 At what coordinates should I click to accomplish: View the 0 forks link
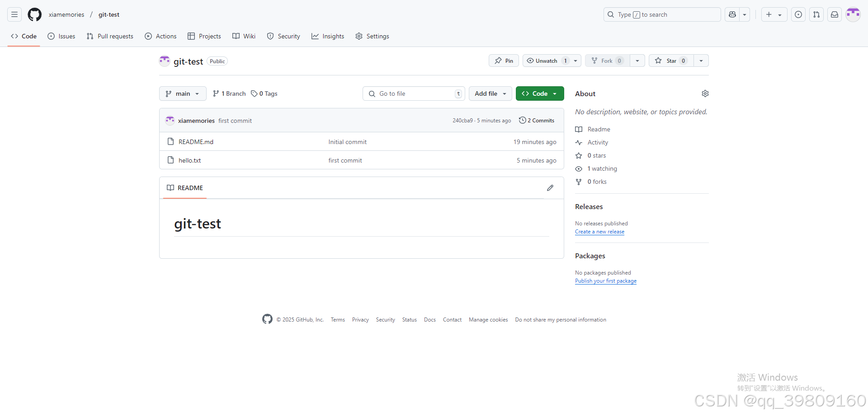591,182
